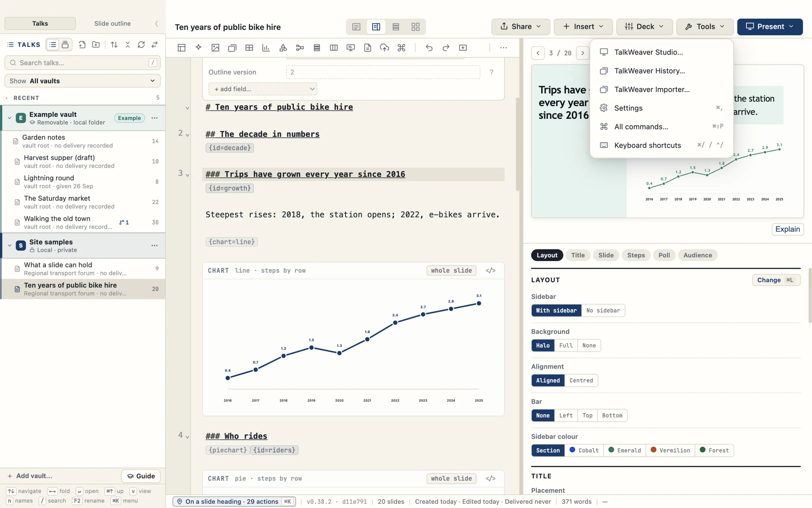The width and height of the screenshot is (812, 508).
Task: Click the shapes toolbar icon
Action: pyautogui.click(x=283, y=48)
